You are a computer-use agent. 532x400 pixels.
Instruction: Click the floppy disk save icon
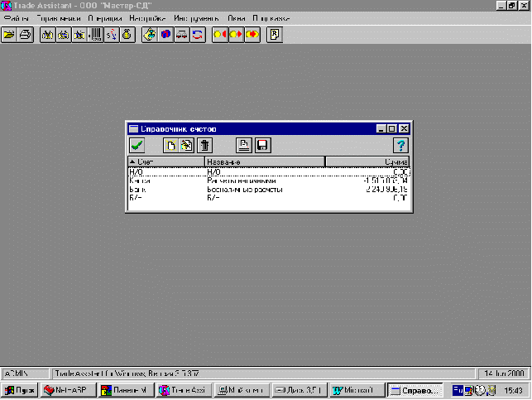click(262, 146)
